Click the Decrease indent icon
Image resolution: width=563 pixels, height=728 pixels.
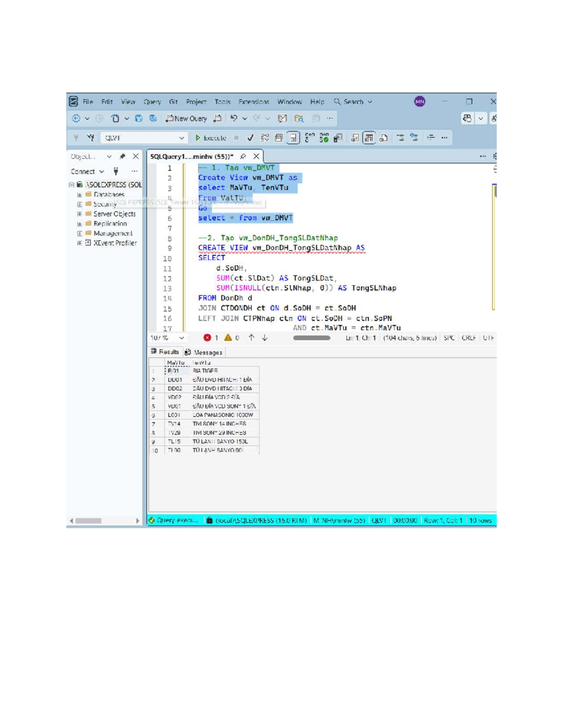pos(431,137)
